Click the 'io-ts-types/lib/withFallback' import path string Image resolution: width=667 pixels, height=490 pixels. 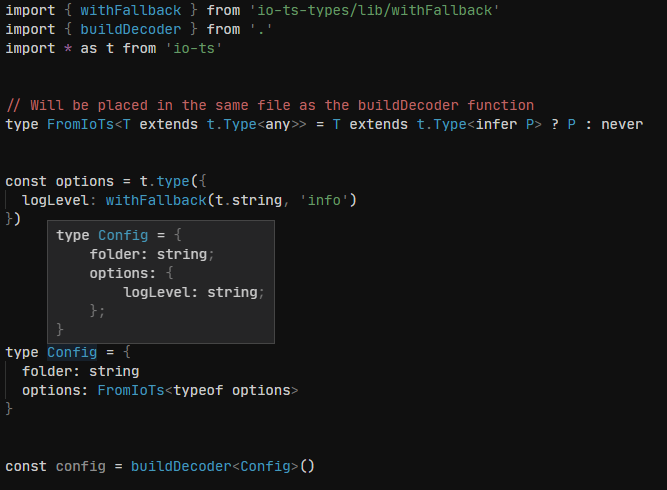374,10
